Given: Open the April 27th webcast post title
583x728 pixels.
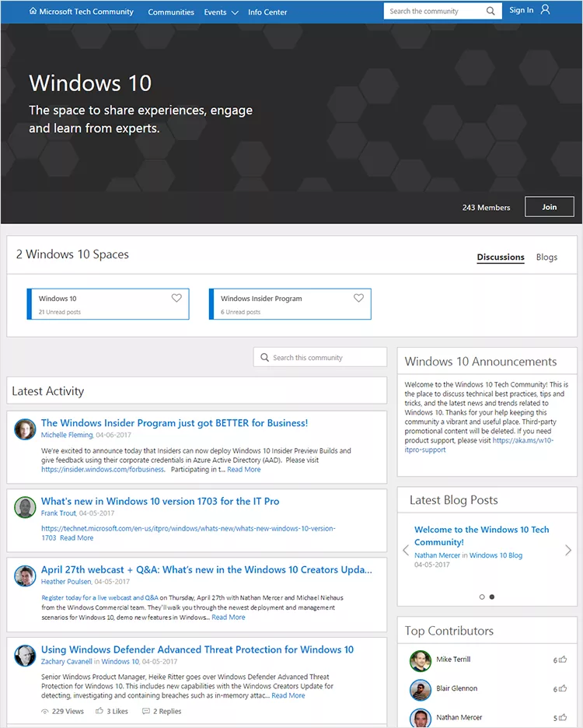Looking at the screenshot, I should pos(207,569).
